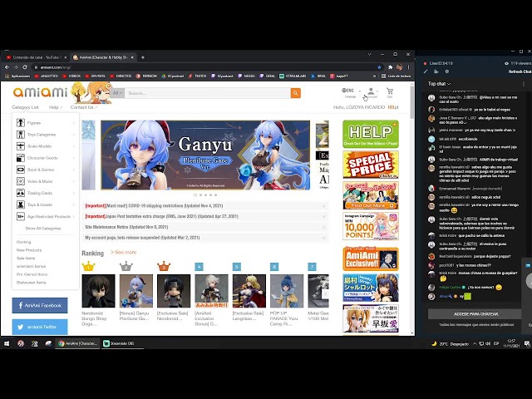Open the Help menu link

click(x=56, y=107)
